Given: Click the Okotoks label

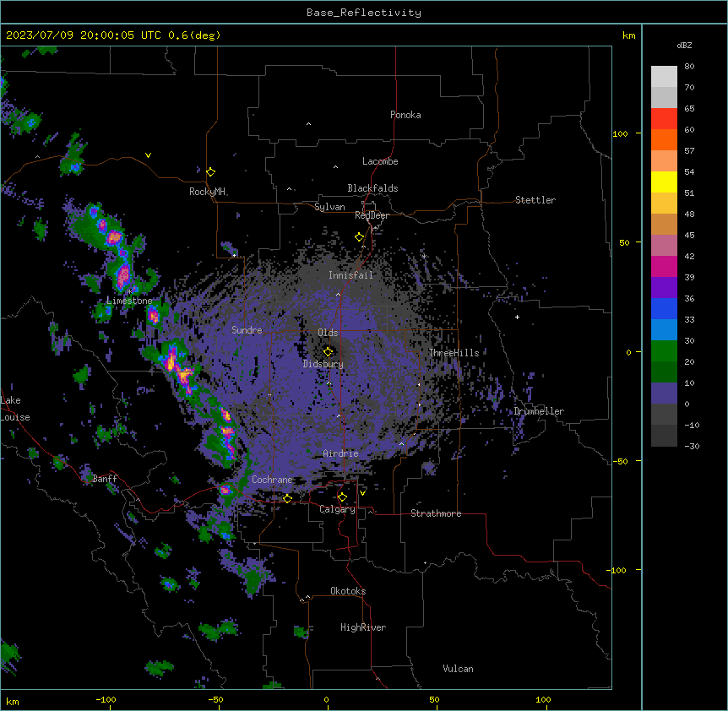Looking at the screenshot, I should pos(348,591).
